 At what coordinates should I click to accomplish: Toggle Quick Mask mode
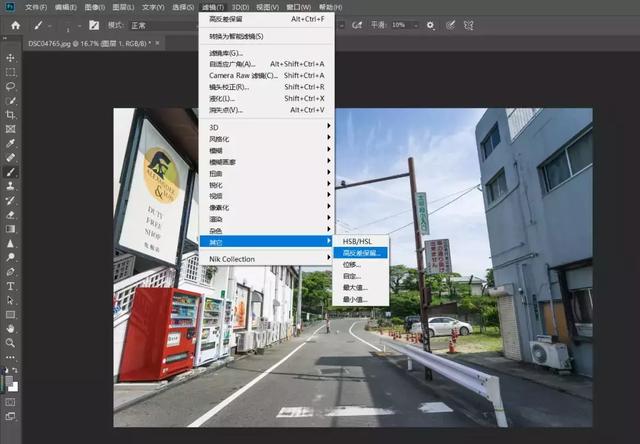point(11,402)
